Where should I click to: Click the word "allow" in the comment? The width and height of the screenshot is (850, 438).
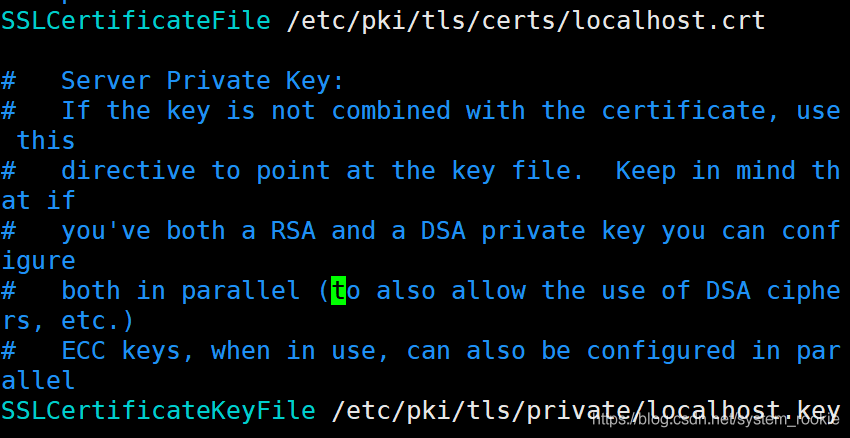point(489,291)
